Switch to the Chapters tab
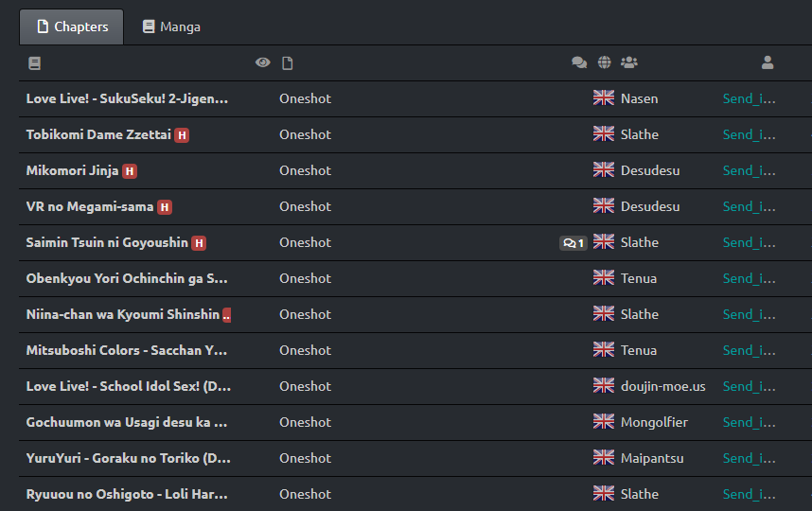The image size is (812, 511). pyautogui.click(x=72, y=27)
